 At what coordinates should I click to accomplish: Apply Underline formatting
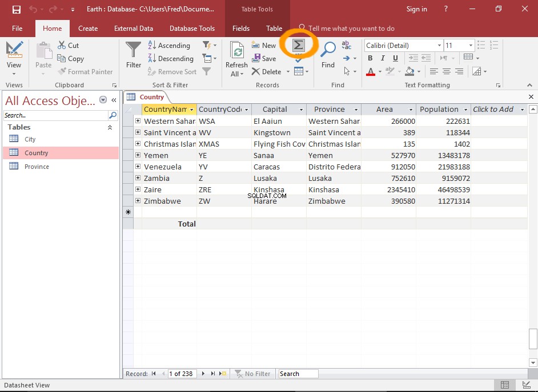(395, 58)
